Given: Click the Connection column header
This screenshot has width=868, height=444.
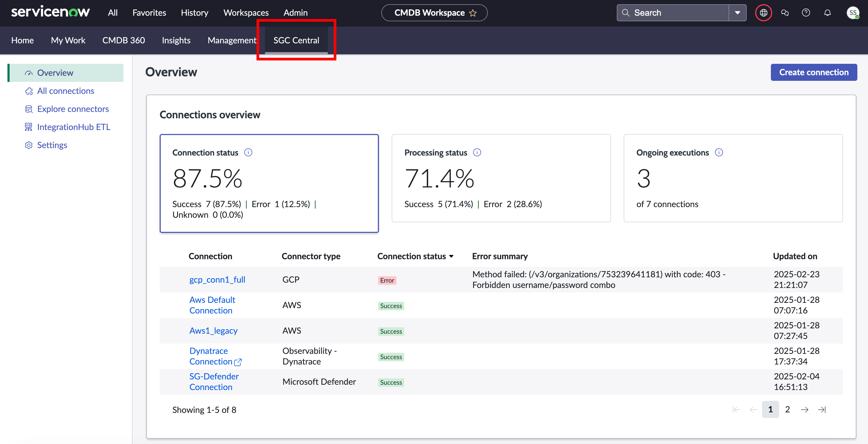Looking at the screenshot, I should (210, 257).
